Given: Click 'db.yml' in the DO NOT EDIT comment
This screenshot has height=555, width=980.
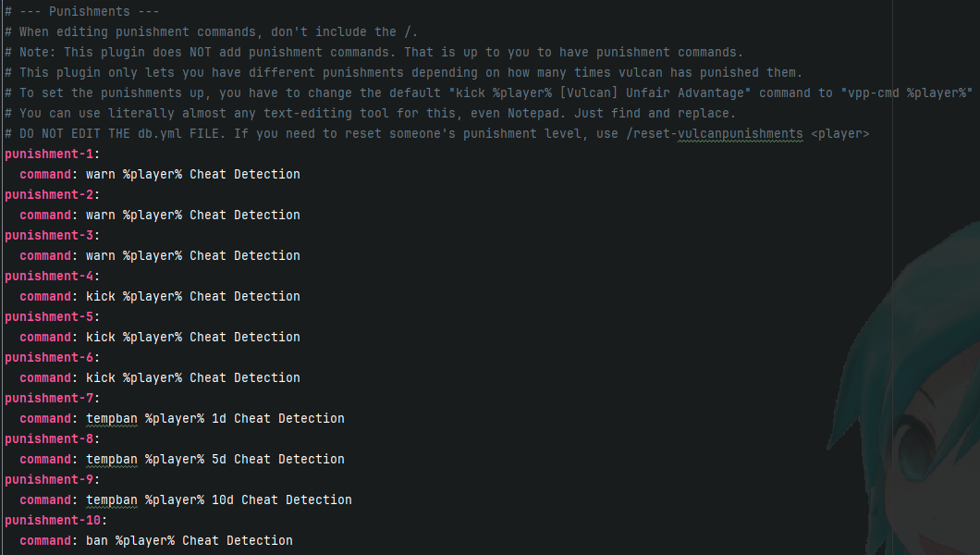Looking at the screenshot, I should tap(160, 134).
